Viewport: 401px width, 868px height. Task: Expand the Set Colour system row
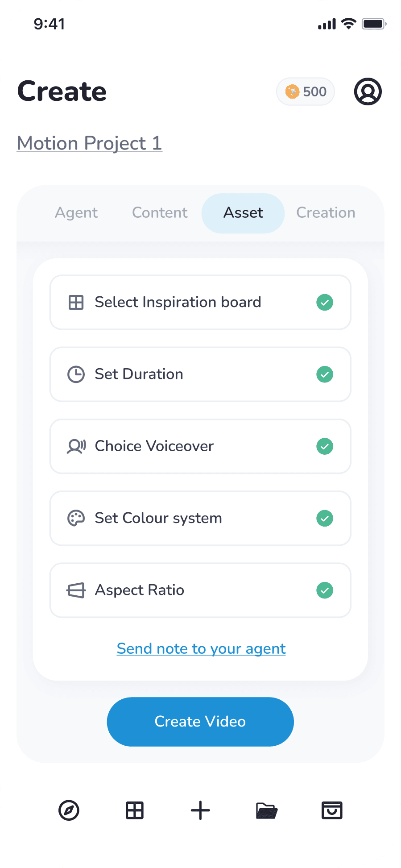pyautogui.click(x=200, y=518)
